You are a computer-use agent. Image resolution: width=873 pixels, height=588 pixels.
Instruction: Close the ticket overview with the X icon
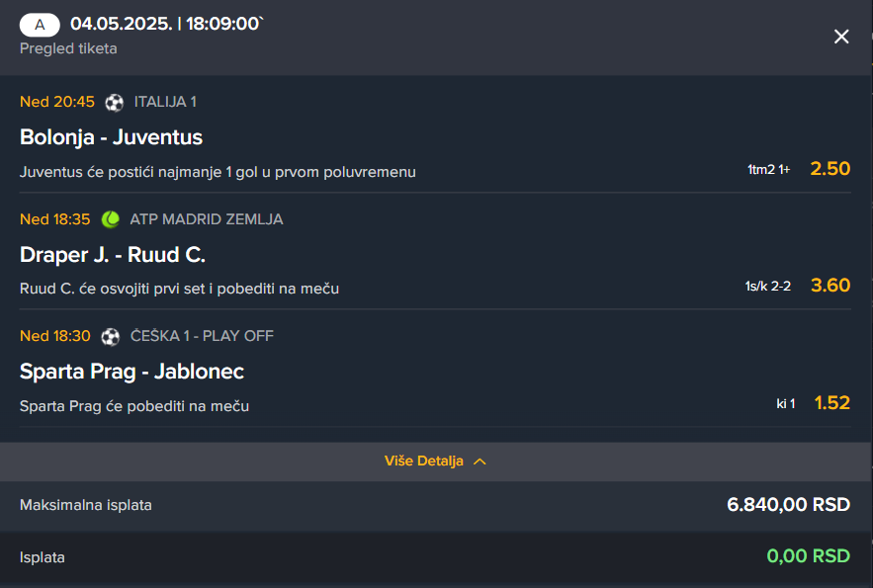pyautogui.click(x=841, y=37)
